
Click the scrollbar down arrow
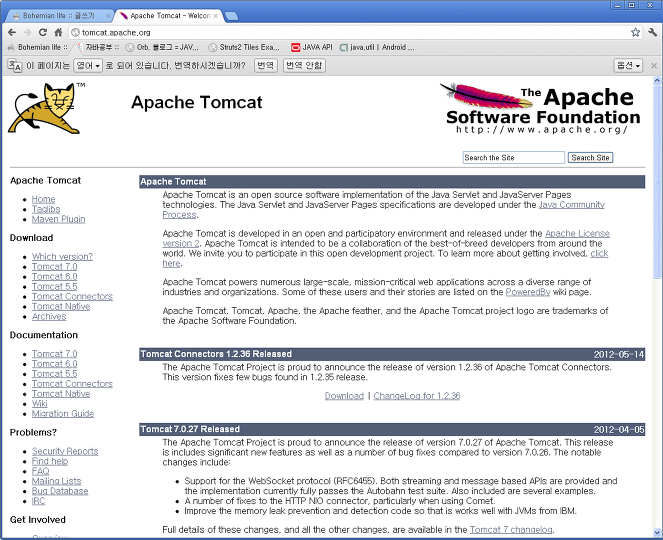pyautogui.click(x=657, y=532)
